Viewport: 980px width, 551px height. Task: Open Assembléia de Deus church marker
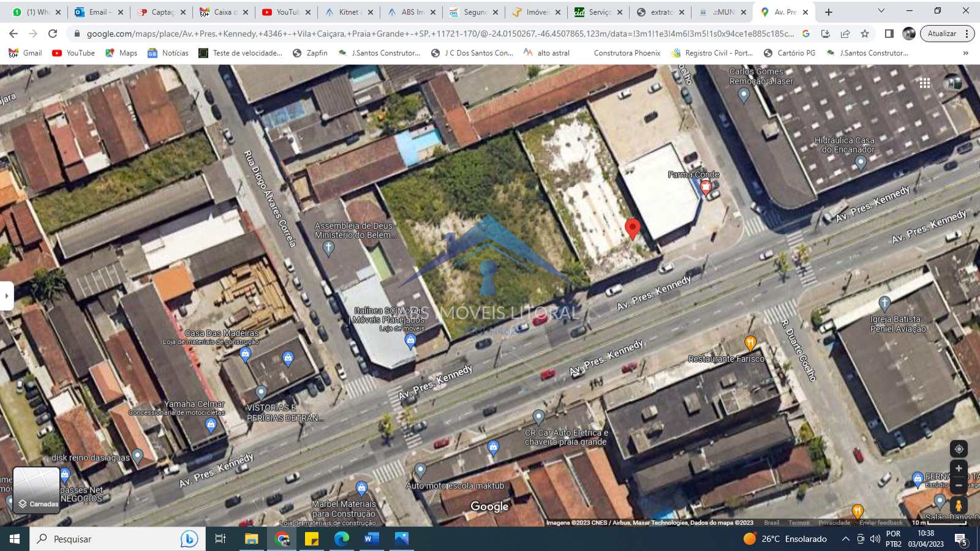click(x=328, y=247)
